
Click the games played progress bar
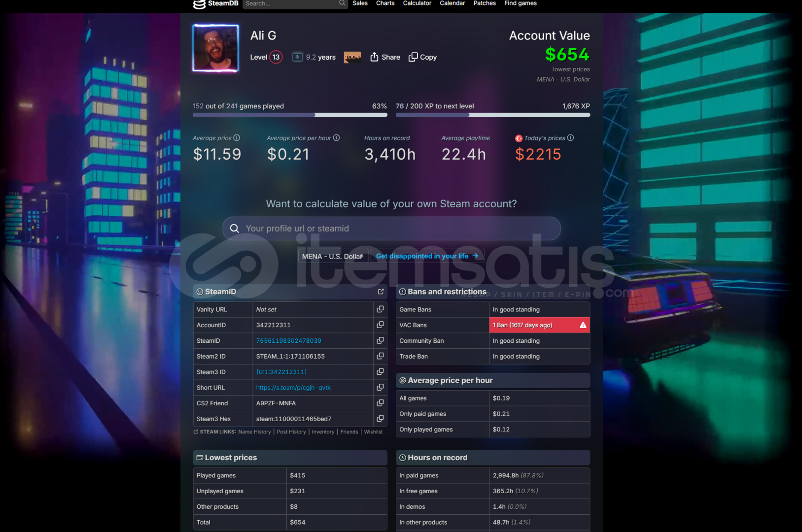click(290, 115)
